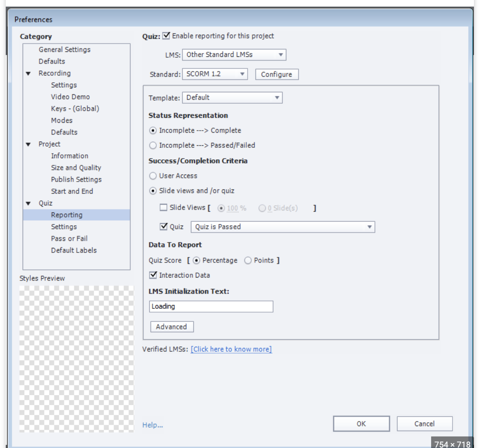The image size is (483, 448).
Task: Select Points for quiz score
Action: coord(248,261)
